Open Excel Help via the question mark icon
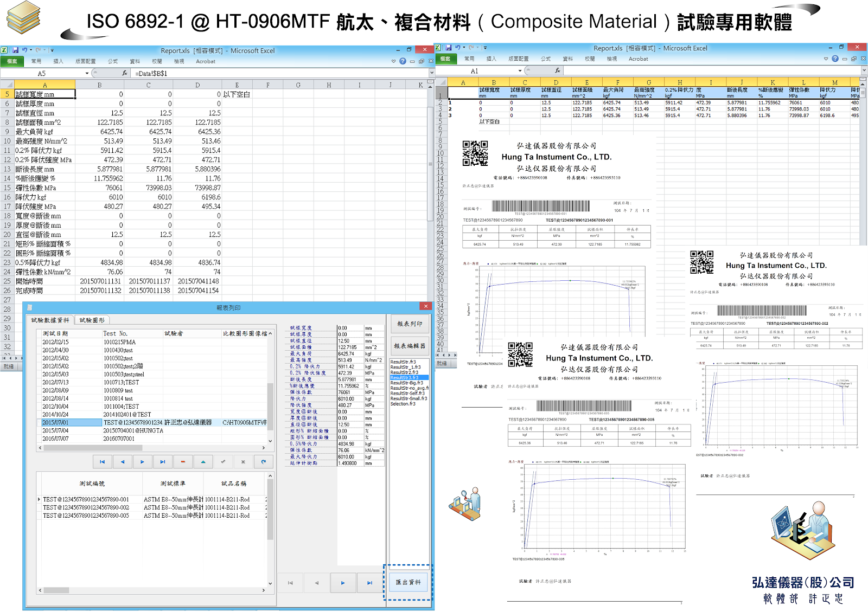Viewport: 868px width, 612px height. (x=403, y=61)
